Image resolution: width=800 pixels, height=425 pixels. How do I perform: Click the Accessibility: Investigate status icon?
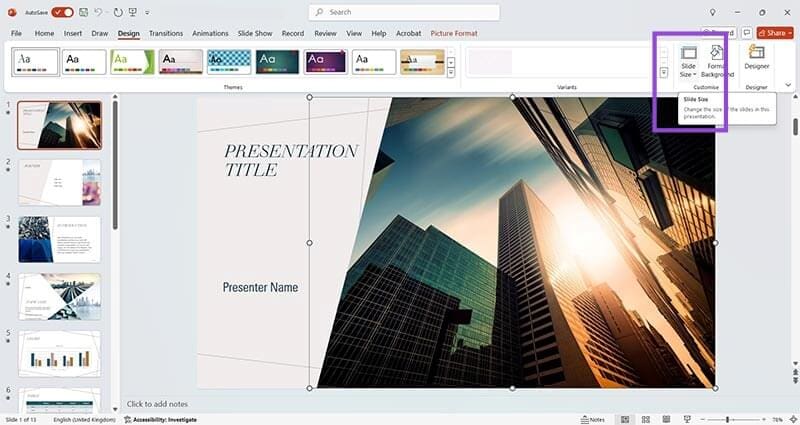(128, 420)
